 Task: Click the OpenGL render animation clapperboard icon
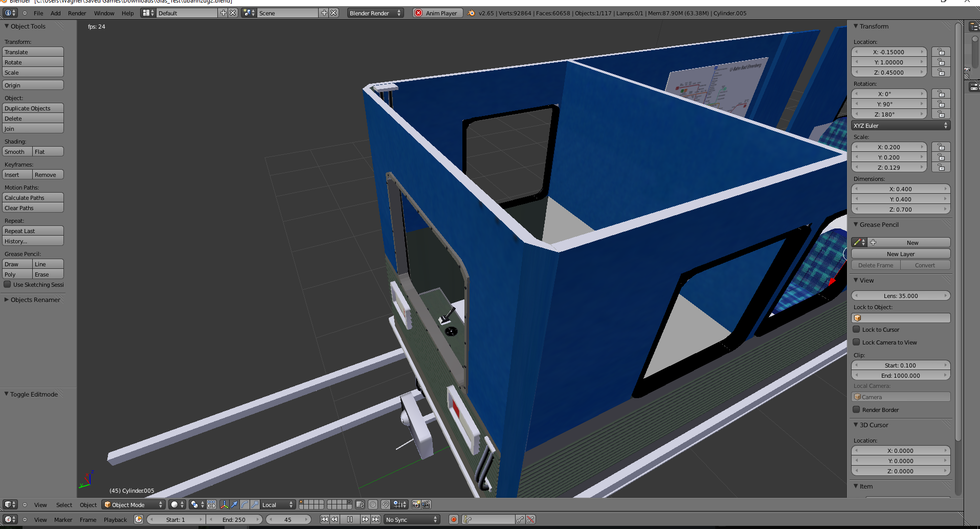coord(426,504)
